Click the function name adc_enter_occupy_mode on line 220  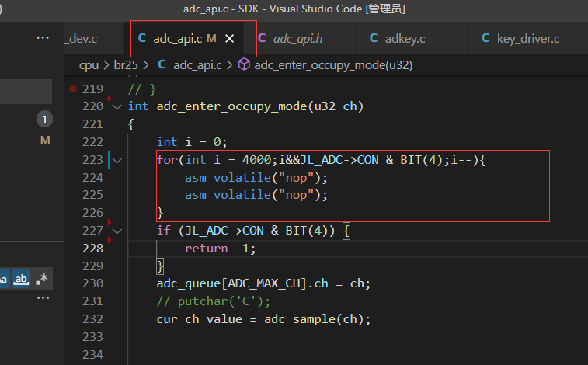point(231,106)
